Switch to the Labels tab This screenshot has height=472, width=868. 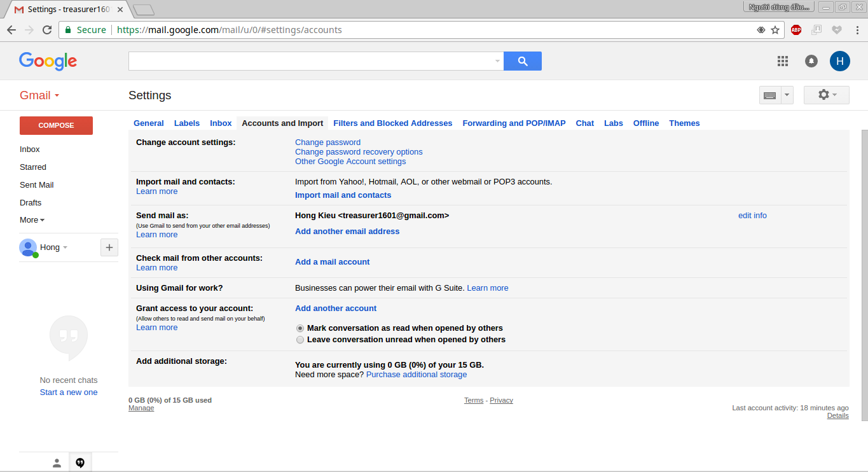(x=187, y=123)
